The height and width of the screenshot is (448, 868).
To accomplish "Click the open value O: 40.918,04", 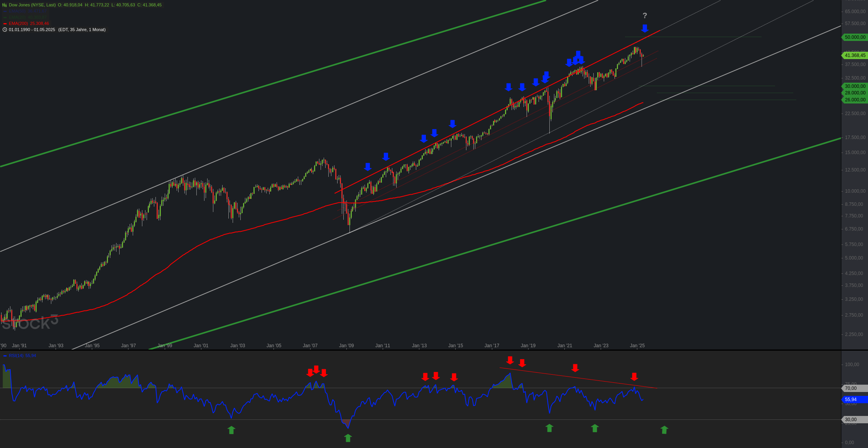I will [70, 5].
